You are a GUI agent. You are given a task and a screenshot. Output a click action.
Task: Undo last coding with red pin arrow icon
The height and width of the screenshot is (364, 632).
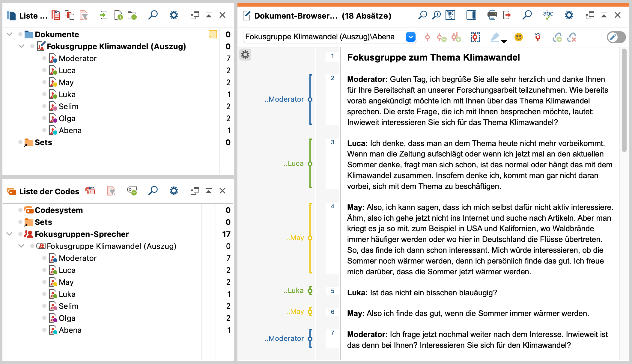click(538, 37)
